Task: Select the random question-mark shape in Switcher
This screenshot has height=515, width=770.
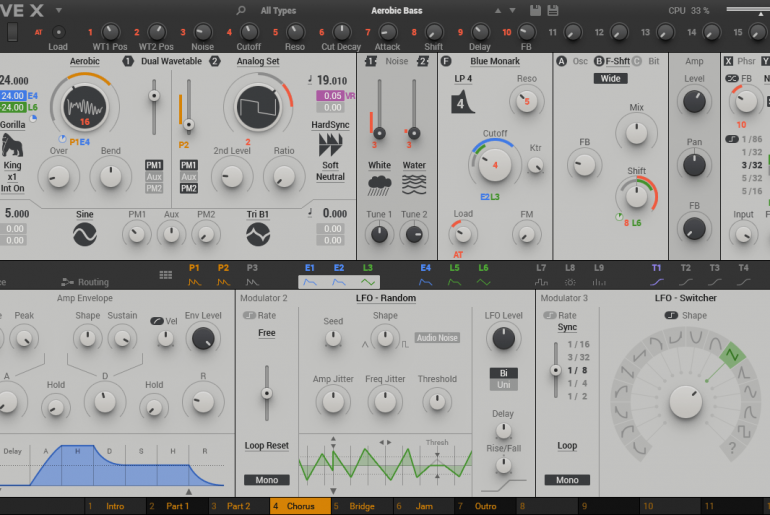Action: [732, 447]
